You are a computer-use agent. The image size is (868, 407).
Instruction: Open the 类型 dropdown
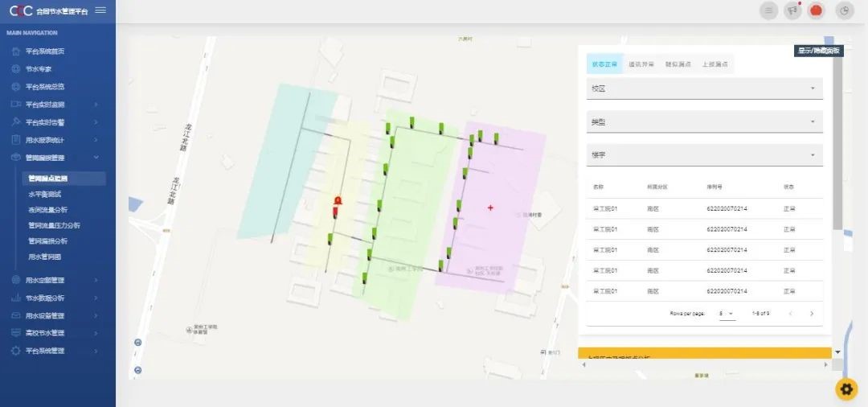[705, 122]
